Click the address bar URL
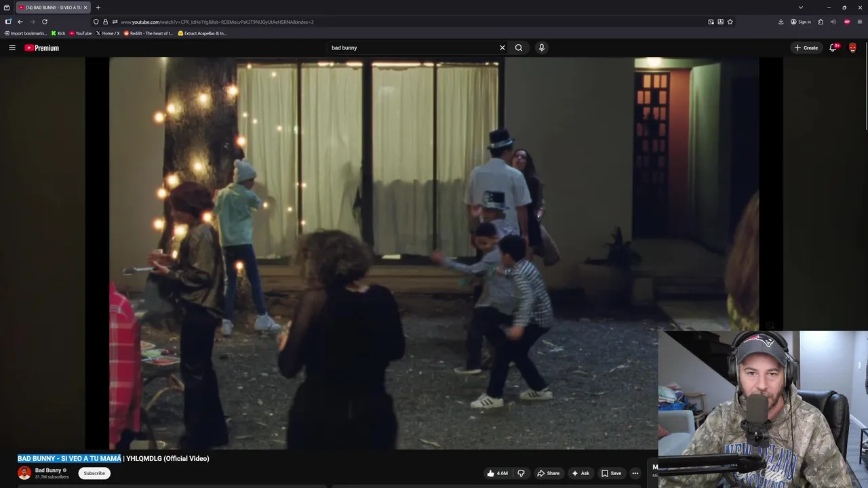The image size is (868, 488). click(x=217, y=22)
